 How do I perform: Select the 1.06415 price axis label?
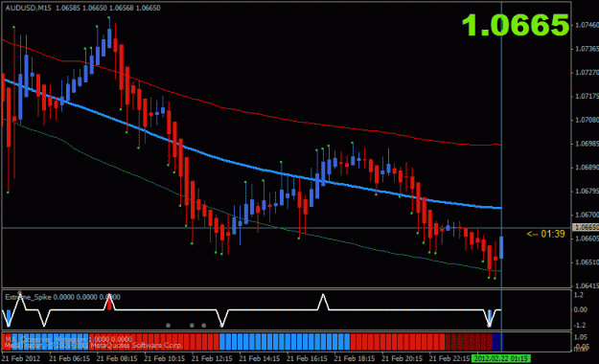click(x=587, y=285)
